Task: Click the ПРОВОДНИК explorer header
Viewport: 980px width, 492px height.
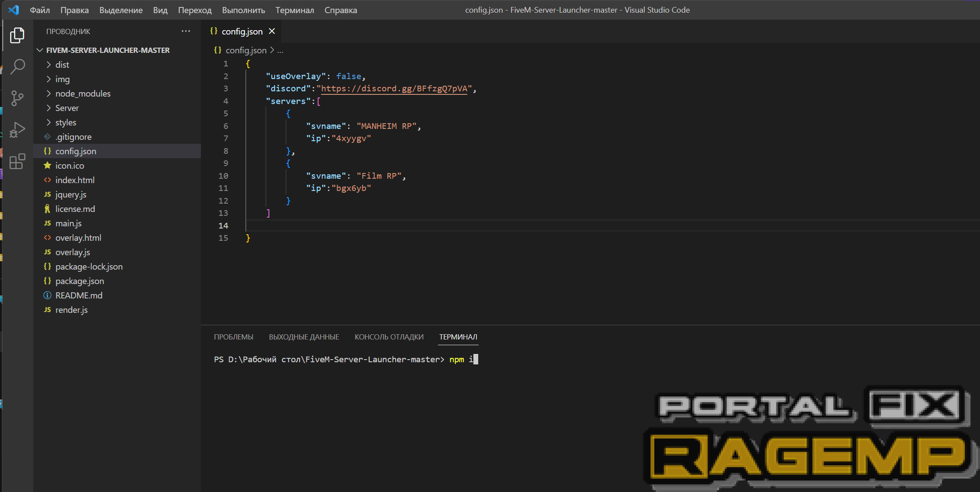Action: click(68, 31)
